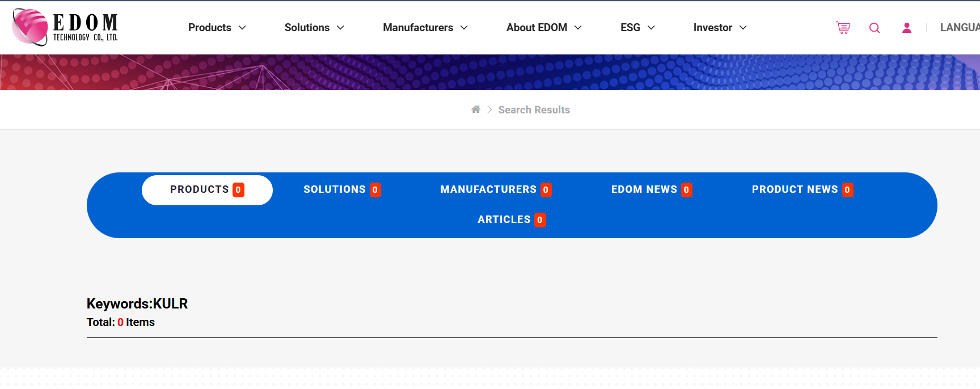Click the Product News count badge
This screenshot has height=389, width=980.
point(847,190)
